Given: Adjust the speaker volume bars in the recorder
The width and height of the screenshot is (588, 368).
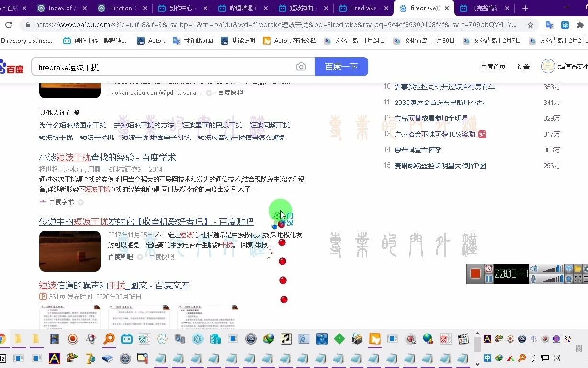Looking at the screenshot, I should coord(552,269).
